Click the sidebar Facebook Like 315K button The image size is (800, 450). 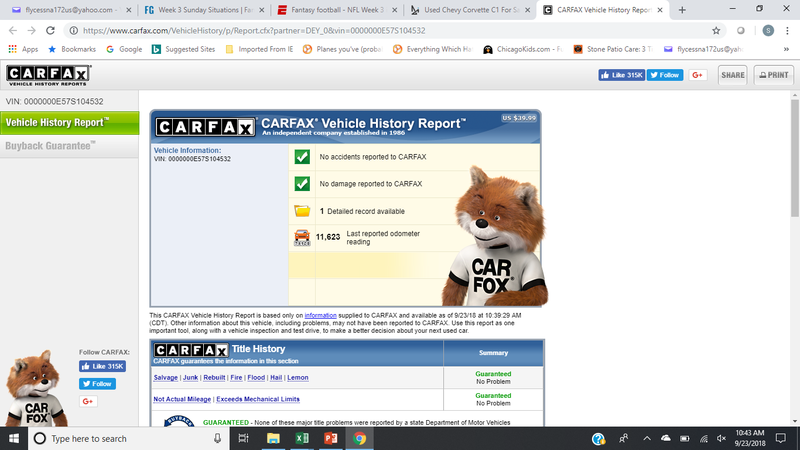pyautogui.click(x=103, y=366)
